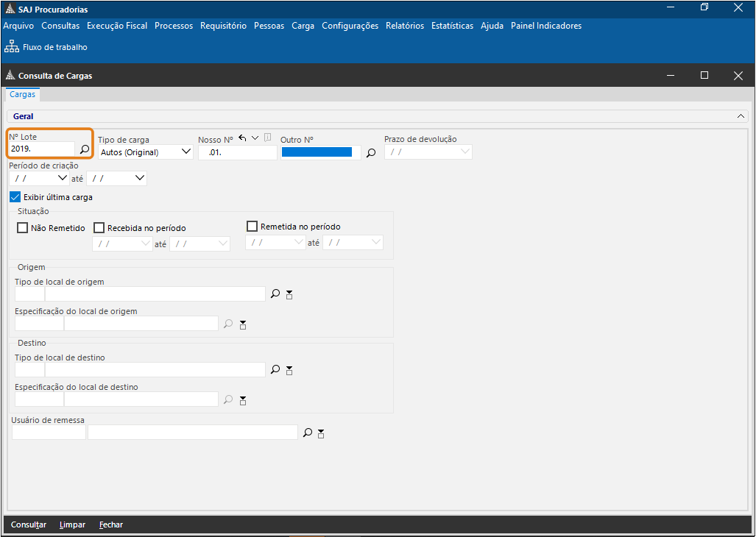The height and width of the screenshot is (537, 756).
Task: Search Tipo de local de origem magnifier
Action: 275,294
